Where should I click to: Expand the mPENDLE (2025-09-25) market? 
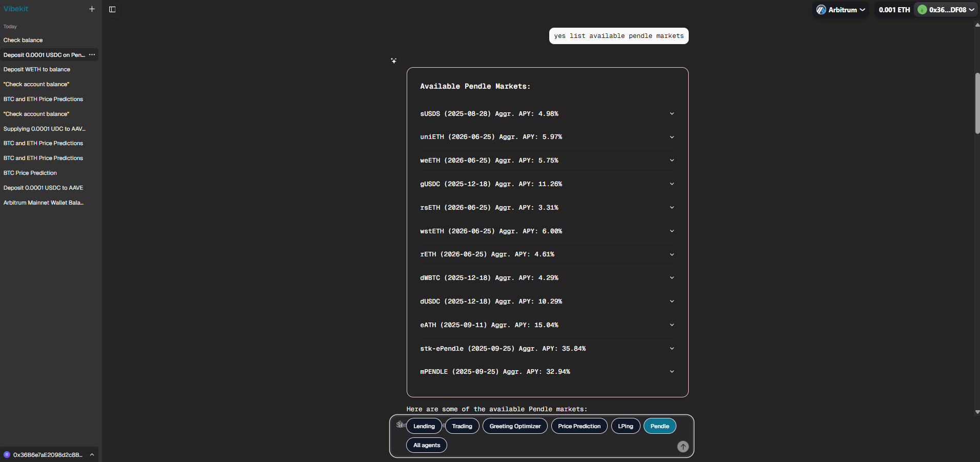547,372
